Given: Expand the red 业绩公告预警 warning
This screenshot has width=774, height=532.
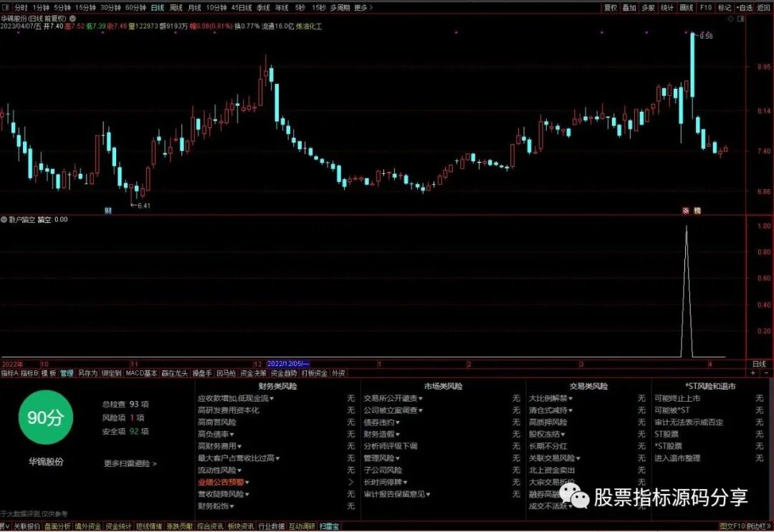Looking at the screenshot, I should pyautogui.click(x=224, y=482).
